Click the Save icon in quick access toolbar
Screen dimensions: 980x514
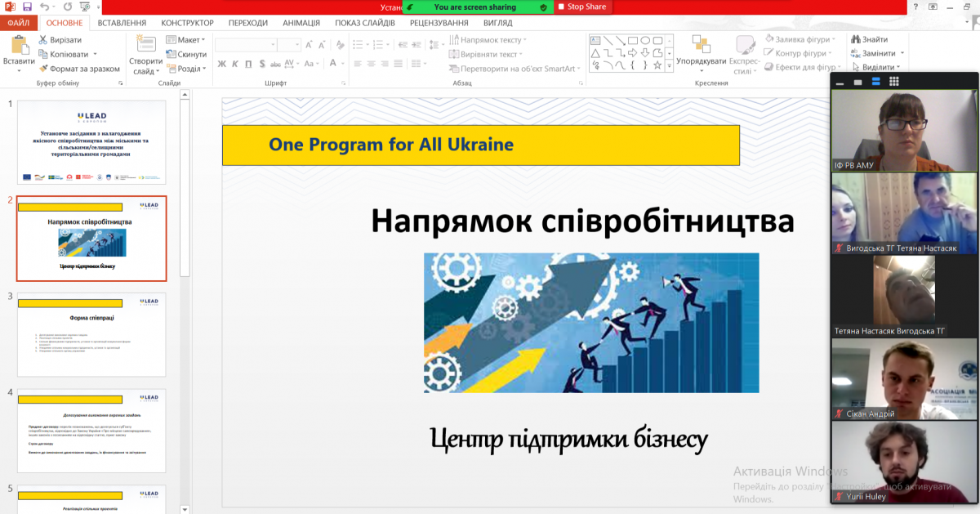(27, 7)
